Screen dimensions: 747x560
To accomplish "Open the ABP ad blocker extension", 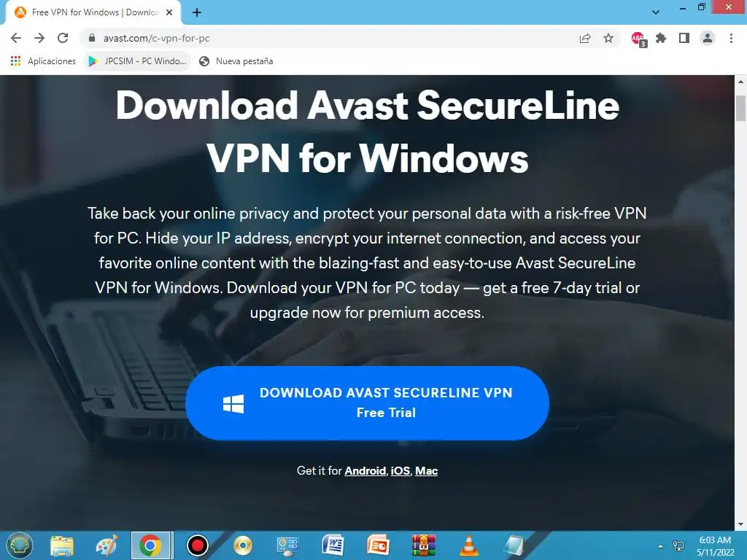I will (638, 39).
